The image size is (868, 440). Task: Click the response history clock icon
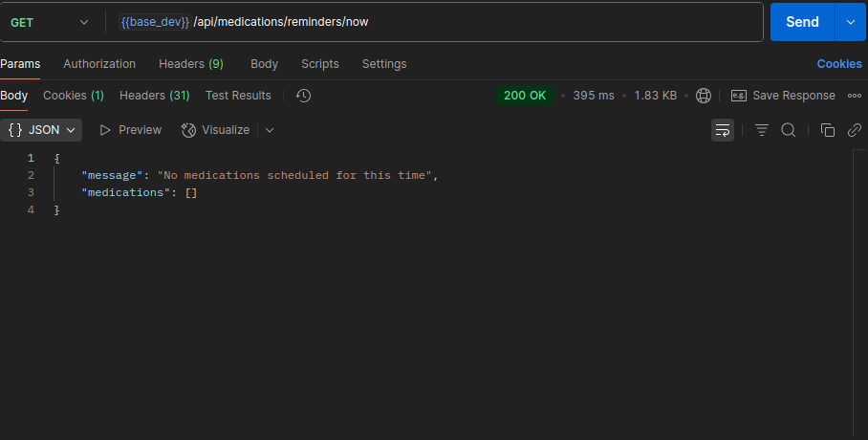303,96
